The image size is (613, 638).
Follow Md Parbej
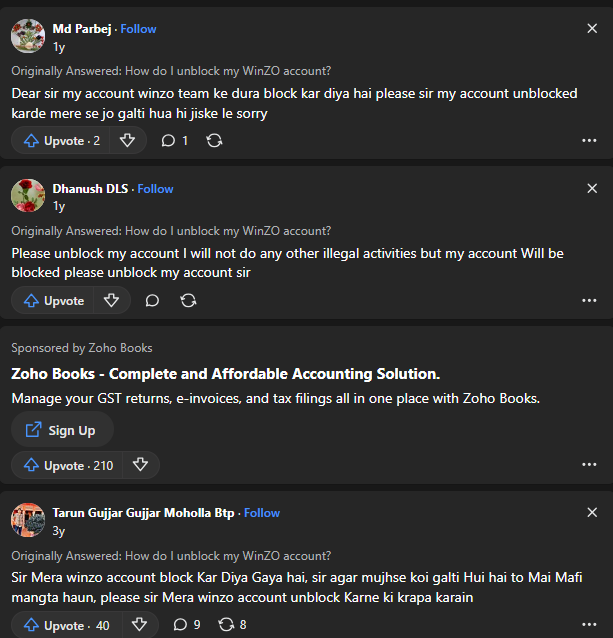point(139,29)
